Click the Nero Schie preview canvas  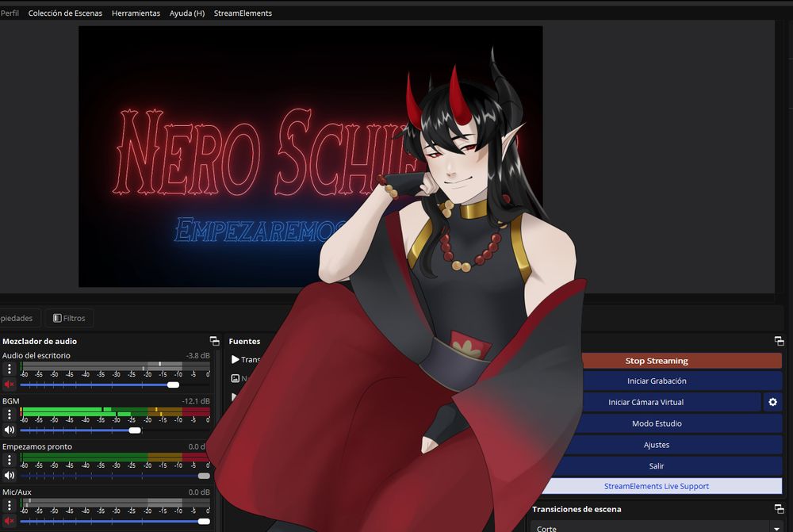coord(311,157)
